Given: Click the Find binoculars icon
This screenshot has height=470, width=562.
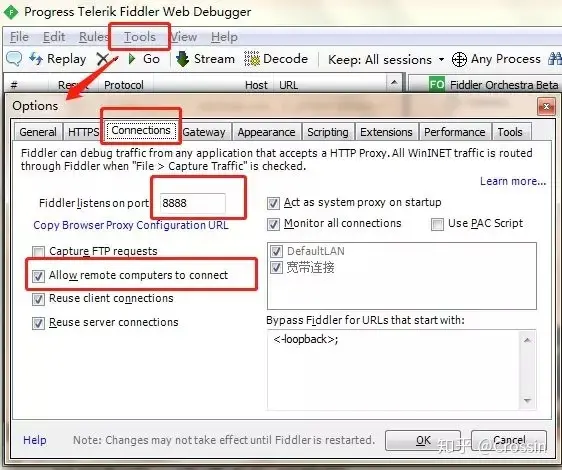Looking at the screenshot, I should pyautogui.click(x=555, y=59).
